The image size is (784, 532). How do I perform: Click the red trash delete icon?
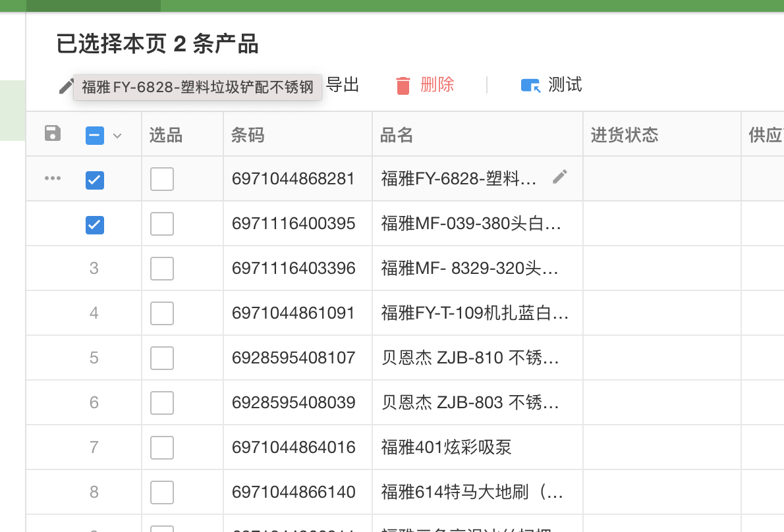click(x=403, y=86)
